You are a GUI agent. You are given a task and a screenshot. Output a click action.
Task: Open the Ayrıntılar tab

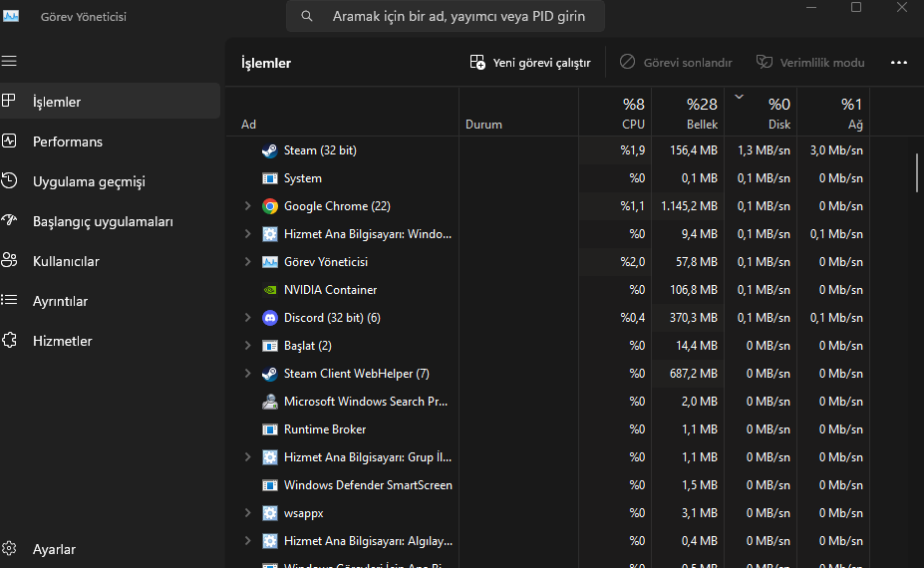[x=111, y=301]
